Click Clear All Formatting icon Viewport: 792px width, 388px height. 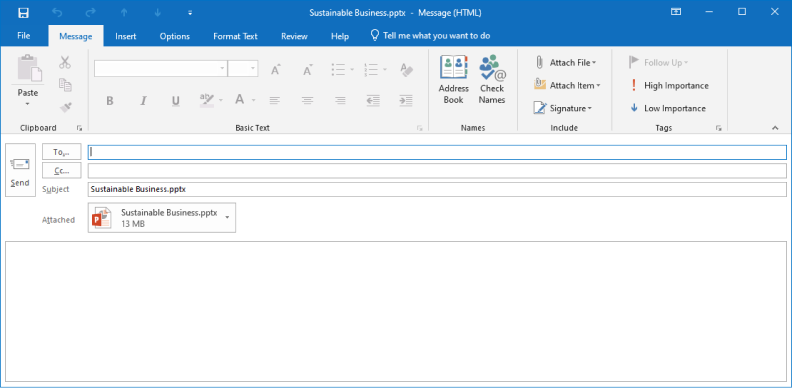click(x=407, y=70)
